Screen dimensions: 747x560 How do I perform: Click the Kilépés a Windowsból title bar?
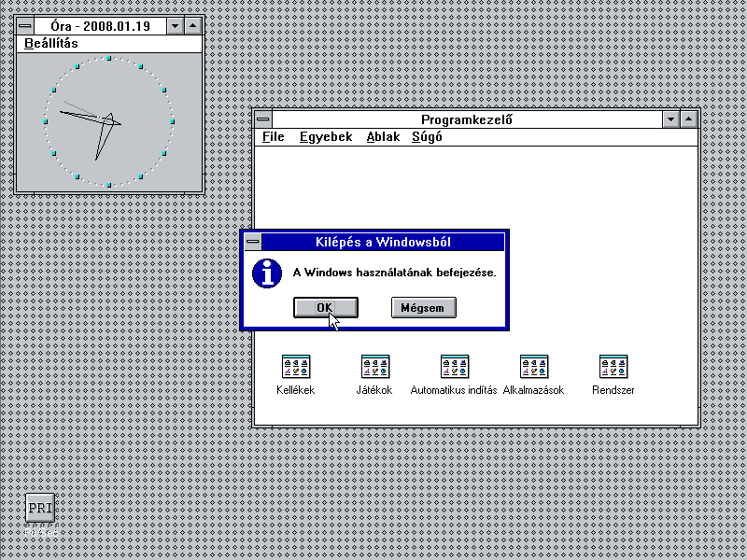[383, 242]
